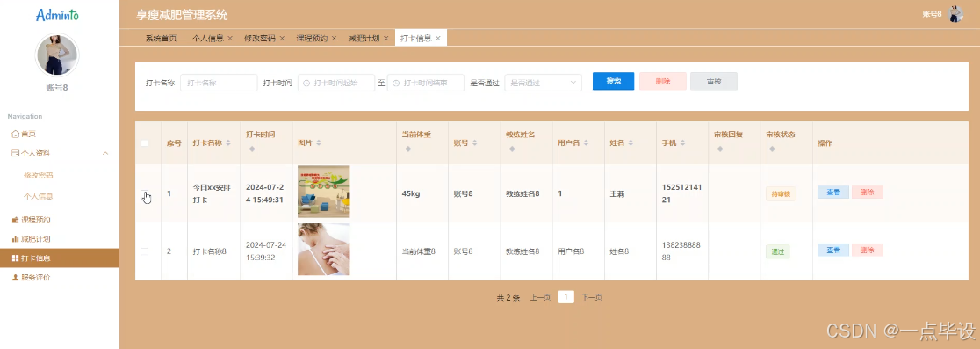The height and width of the screenshot is (349, 980).
Task: Close the 个人信息 tab with its X icon
Action: (230, 38)
